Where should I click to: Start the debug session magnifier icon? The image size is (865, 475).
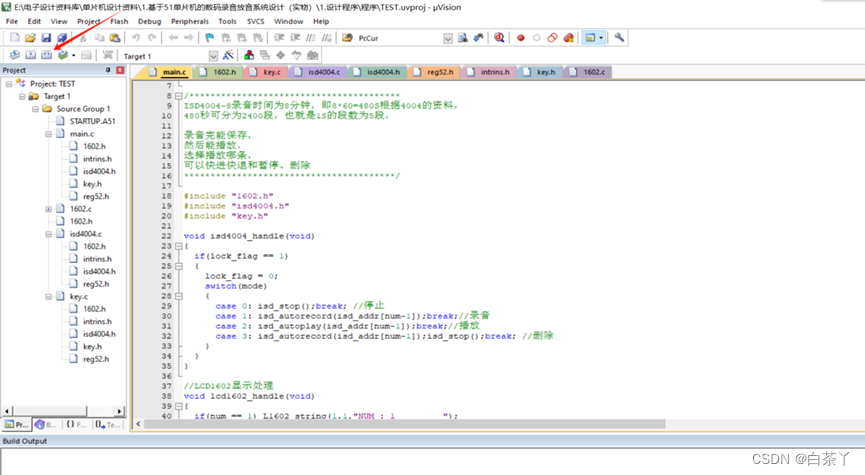tap(498, 38)
